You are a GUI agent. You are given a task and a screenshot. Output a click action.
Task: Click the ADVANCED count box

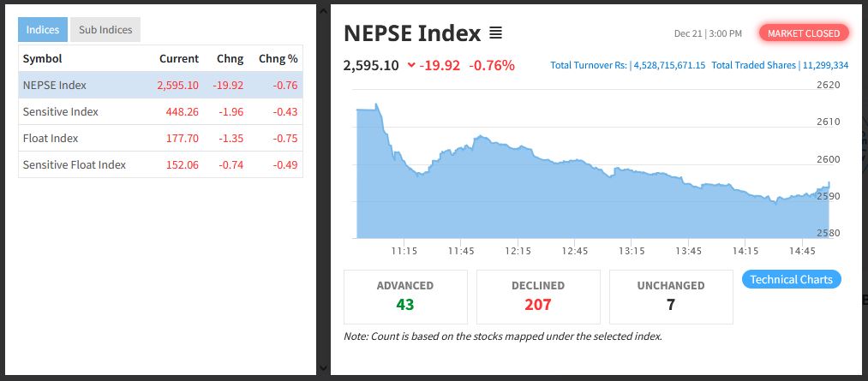(x=405, y=296)
